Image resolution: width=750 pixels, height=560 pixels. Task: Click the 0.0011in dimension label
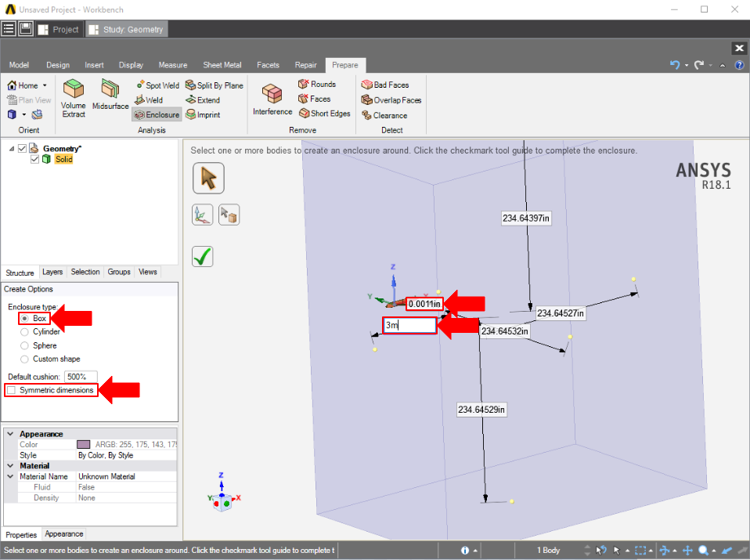424,304
